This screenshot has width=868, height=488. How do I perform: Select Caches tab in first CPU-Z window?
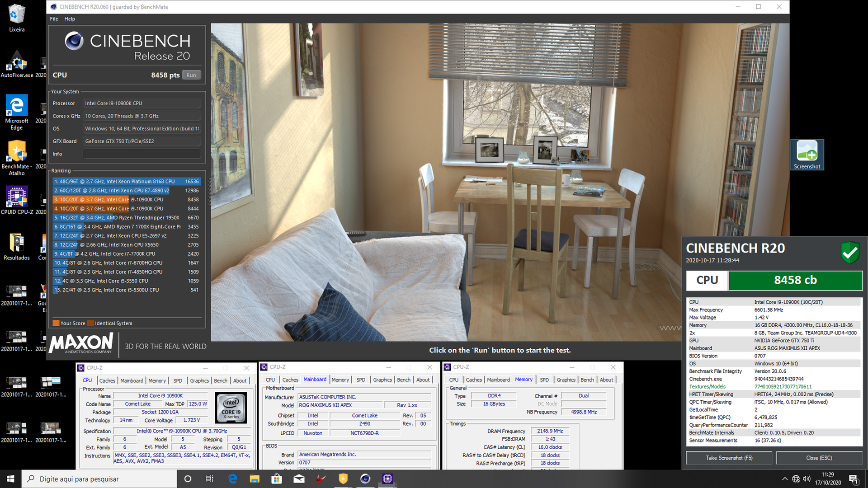(x=107, y=380)
